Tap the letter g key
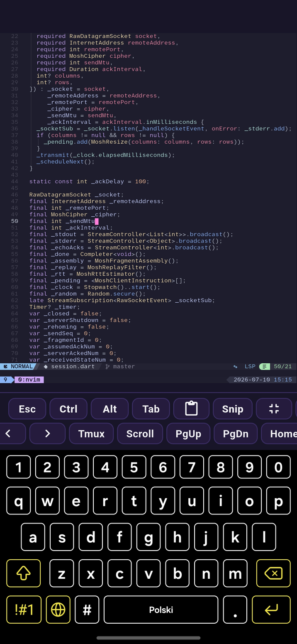 tap(148, 537)
